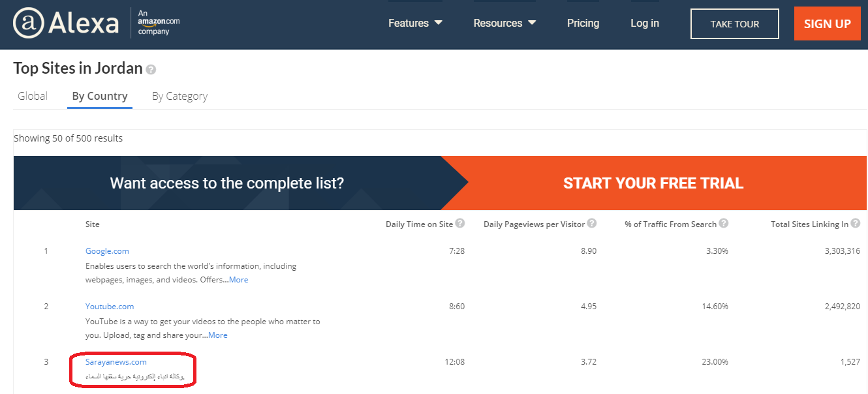Click START YOUR FREE TRIAL banner
This screenshot has height=394, width=868.
click(x=653, y=183)
